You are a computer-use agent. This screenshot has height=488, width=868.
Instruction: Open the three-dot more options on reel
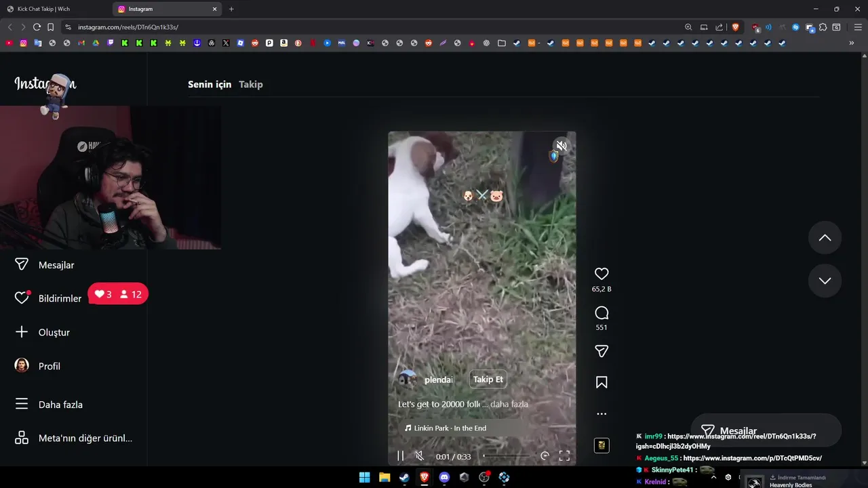tap(601, 413)
